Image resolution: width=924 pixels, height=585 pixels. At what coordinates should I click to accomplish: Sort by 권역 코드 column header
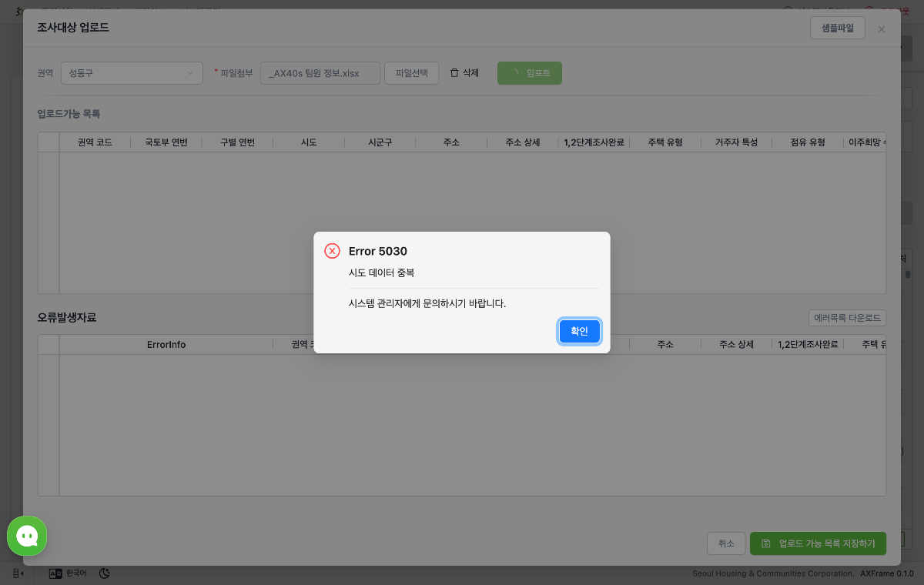click(95, 142)
